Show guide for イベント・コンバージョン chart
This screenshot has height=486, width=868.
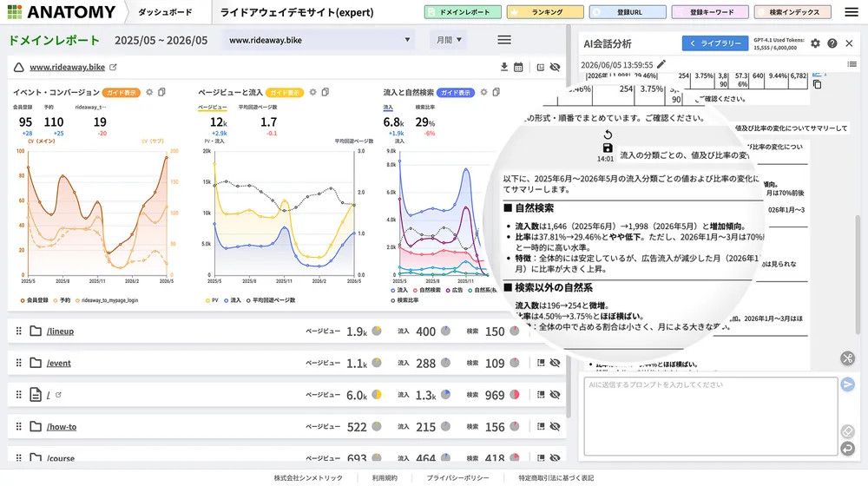122,93
